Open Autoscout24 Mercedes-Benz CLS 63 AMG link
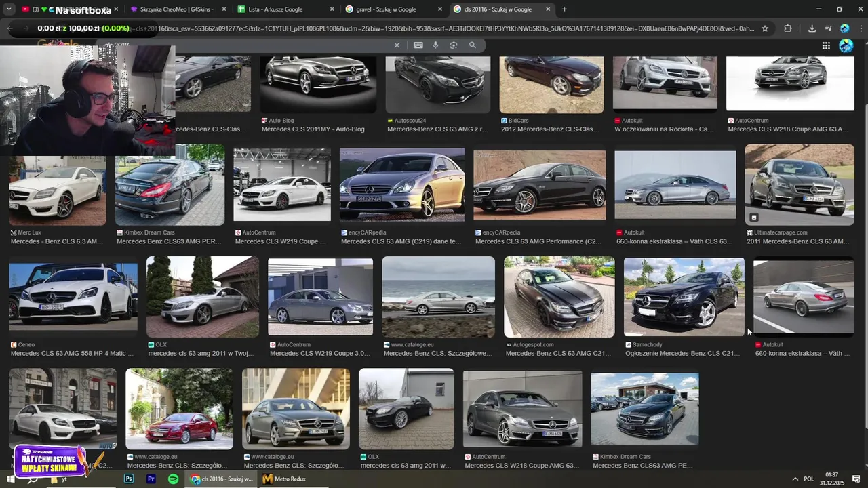The image size is (868, 488). [437, 129]
